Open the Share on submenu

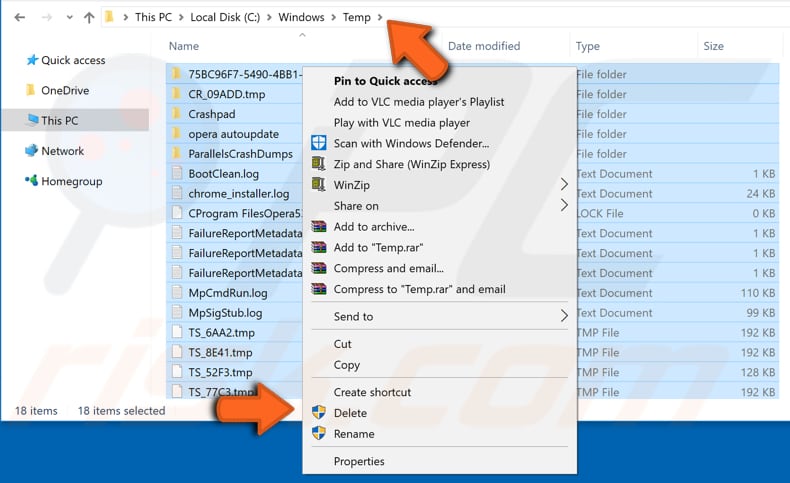click(x=439, y=206)
